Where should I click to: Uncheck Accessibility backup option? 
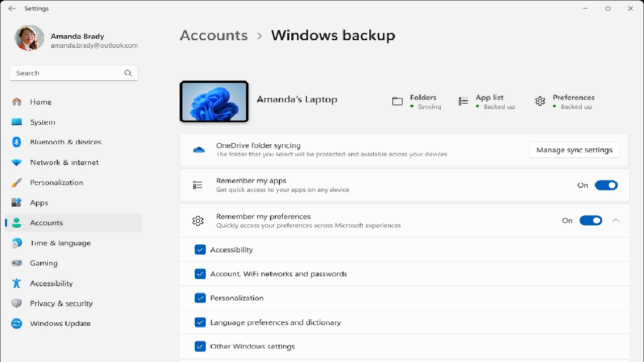coord(200,249)
